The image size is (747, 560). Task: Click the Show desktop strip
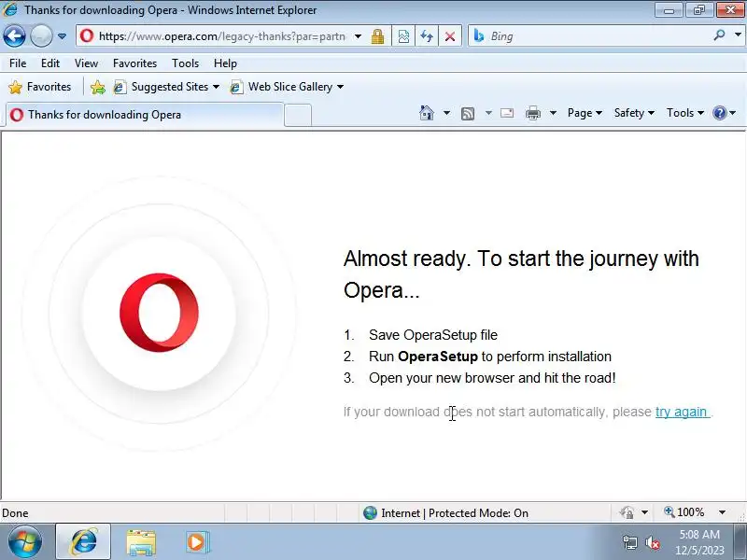click(x=740, y=542)
